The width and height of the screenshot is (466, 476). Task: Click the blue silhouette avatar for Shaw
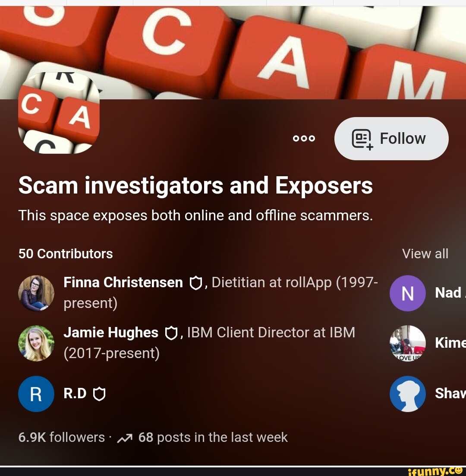point(407,394)
